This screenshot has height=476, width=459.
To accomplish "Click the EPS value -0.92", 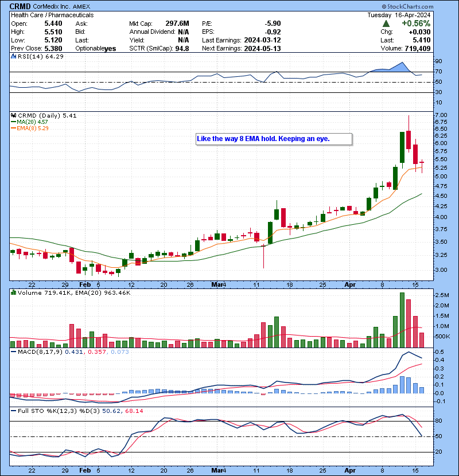I will (273, 32).
